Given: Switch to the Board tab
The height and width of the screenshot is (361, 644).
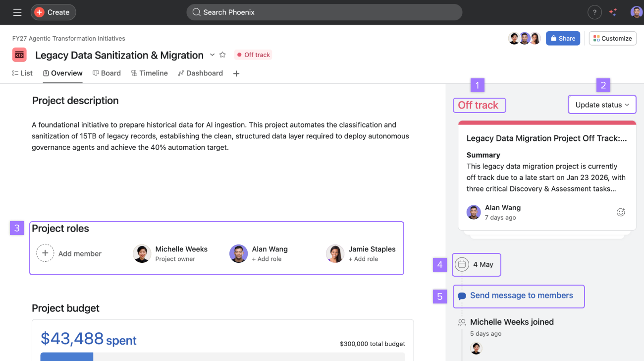Looking at the screenshot, I should (x=107, y=73).
